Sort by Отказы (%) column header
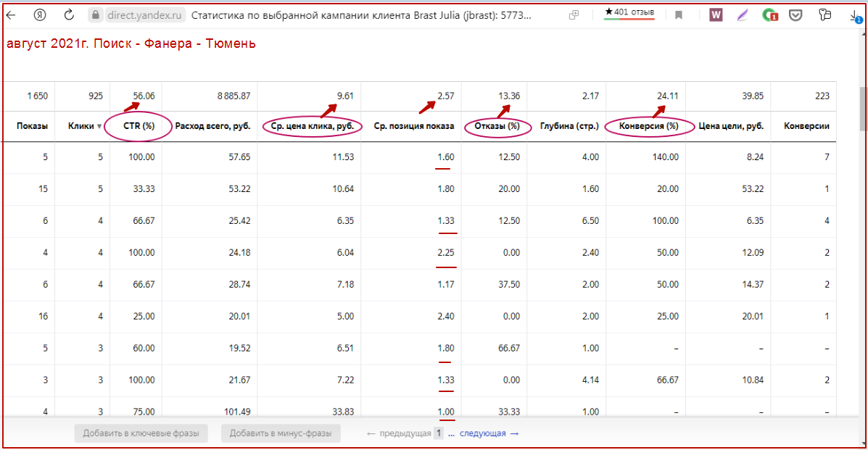 [497, 126]
